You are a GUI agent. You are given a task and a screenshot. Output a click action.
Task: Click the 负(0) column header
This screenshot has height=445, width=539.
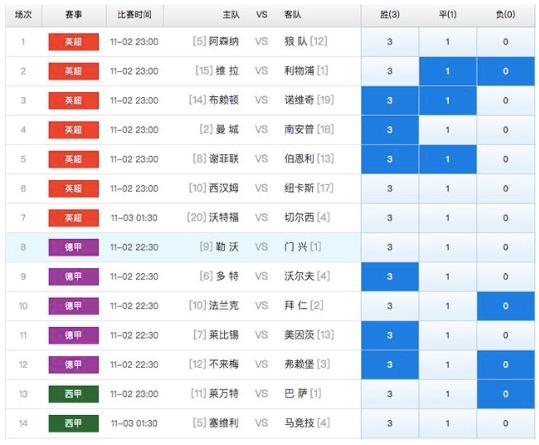pyautogui.click(x=506, y=15)
